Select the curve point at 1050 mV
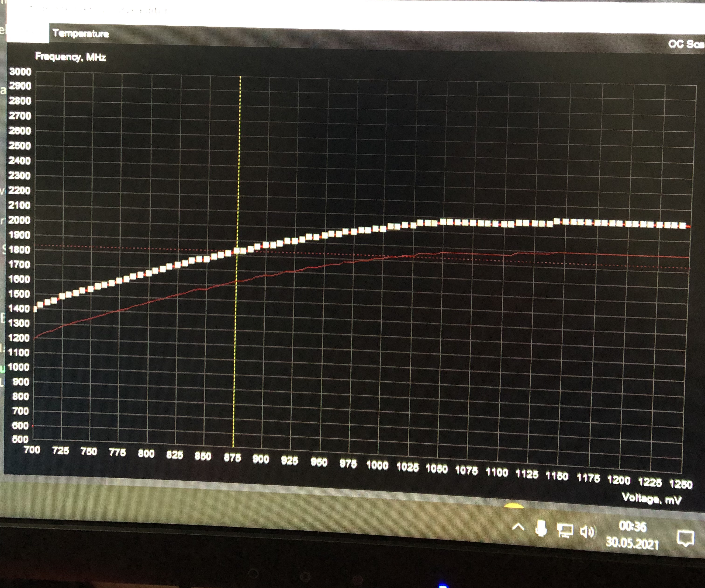 tap(443, 222)
